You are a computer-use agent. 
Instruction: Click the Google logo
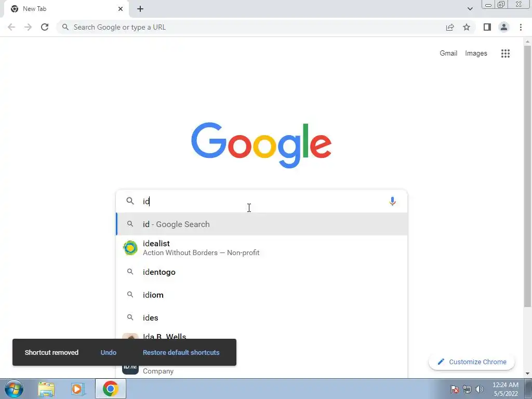pyautogui.click(x=261, y=145)
